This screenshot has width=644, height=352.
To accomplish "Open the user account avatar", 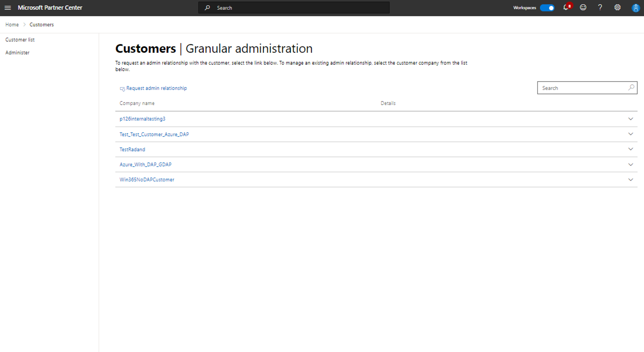I will click(635, 8).
